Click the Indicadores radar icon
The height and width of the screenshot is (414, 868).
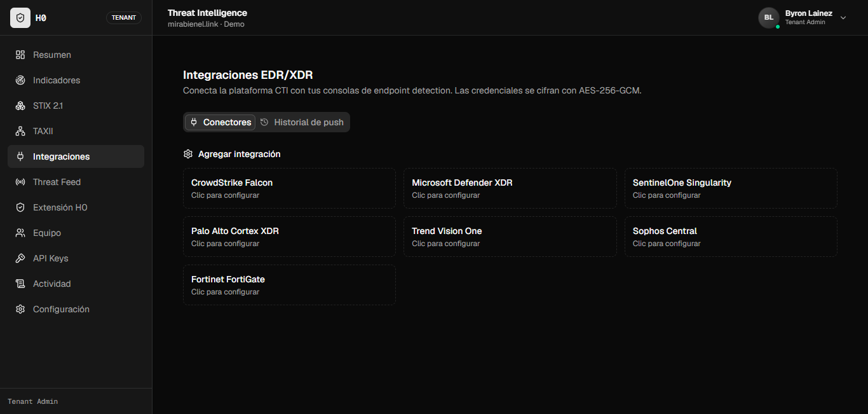click(x=20, y=80)
